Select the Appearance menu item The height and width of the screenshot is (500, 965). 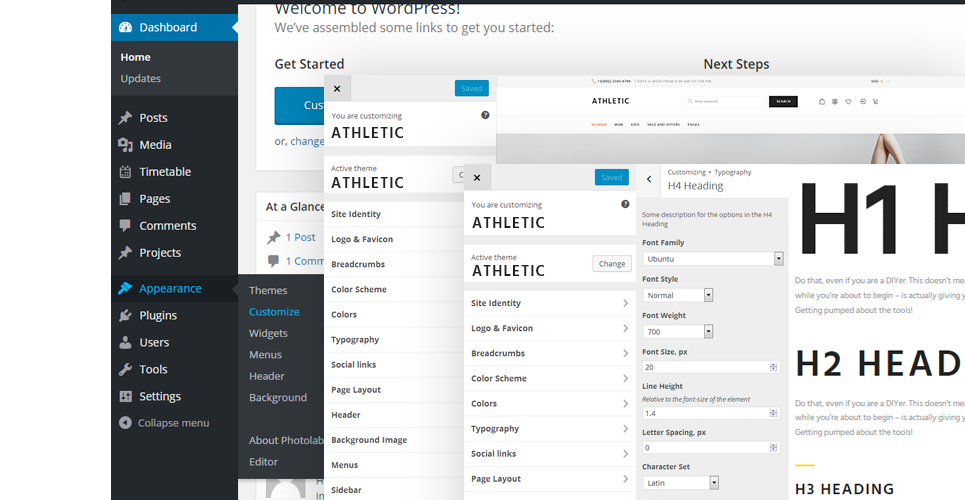tap(174, 288)
